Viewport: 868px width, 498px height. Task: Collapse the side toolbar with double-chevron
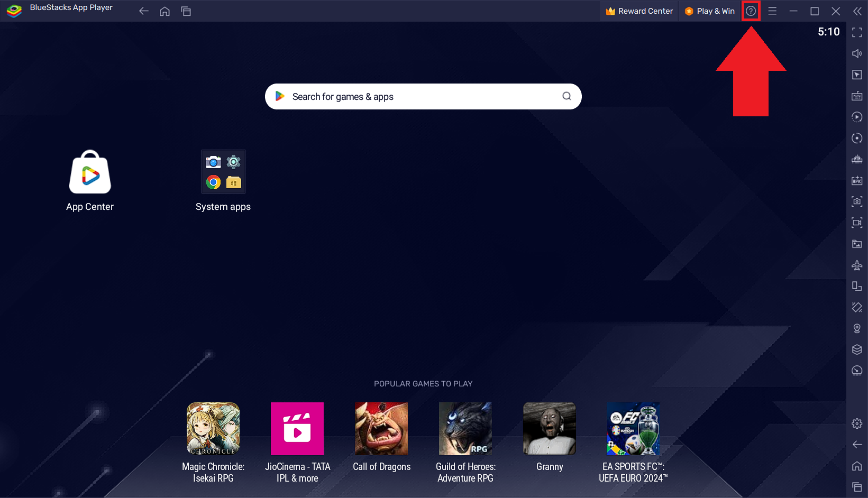click(x=857, y=11)
